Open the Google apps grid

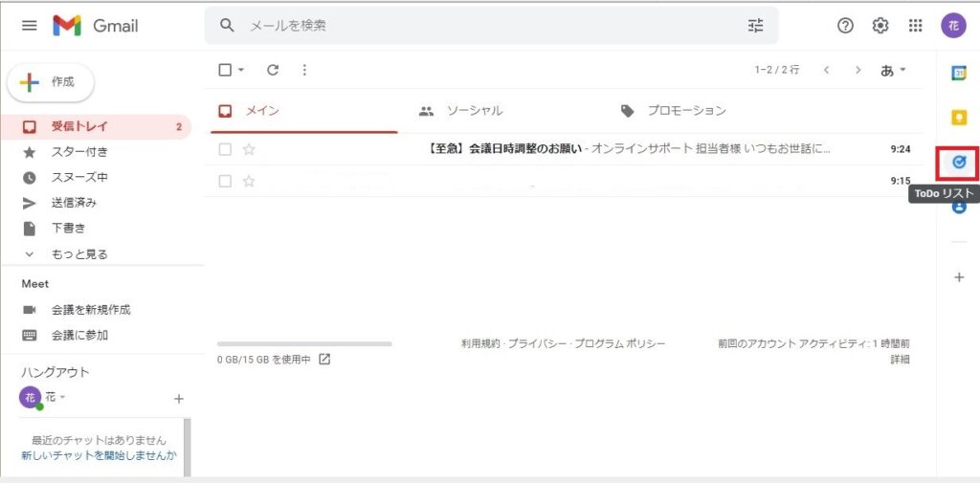[x=915, y=26]
